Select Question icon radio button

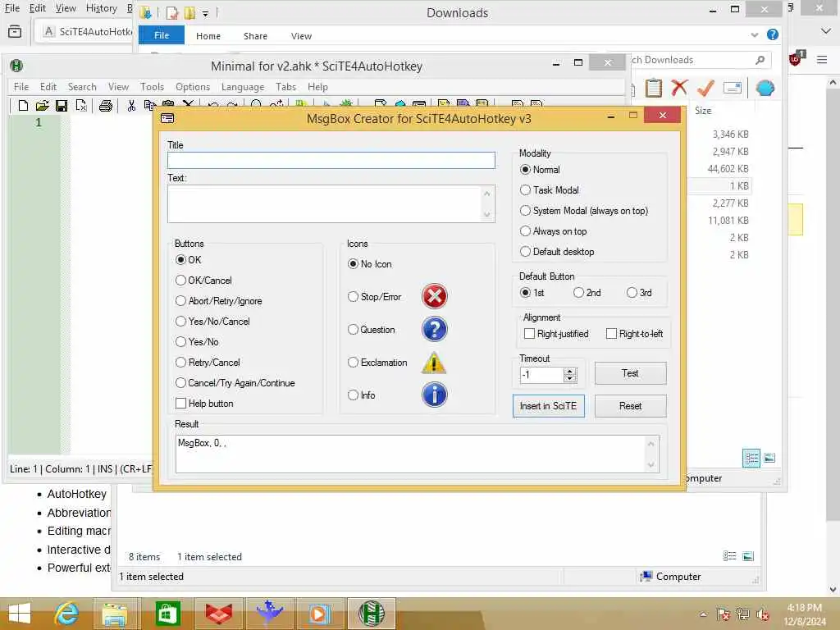353,330
